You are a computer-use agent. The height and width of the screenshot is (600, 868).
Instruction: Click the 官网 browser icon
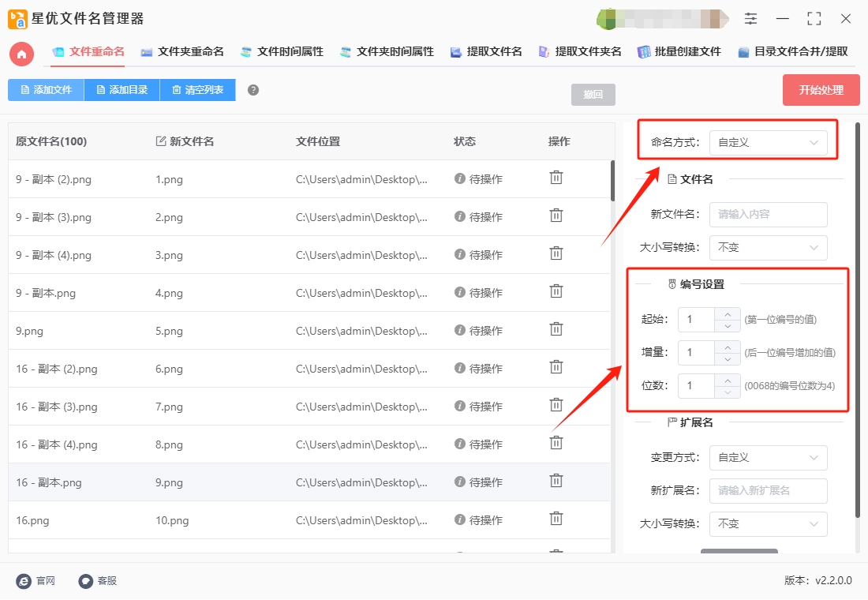24,580
